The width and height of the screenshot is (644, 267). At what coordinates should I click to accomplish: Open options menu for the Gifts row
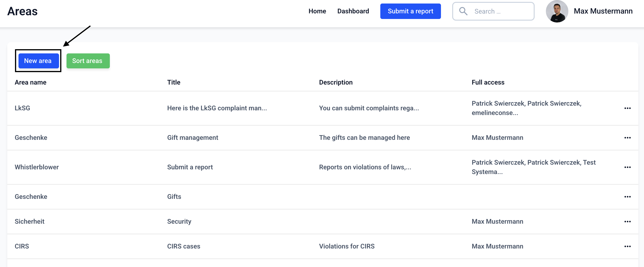coord(627,197)
